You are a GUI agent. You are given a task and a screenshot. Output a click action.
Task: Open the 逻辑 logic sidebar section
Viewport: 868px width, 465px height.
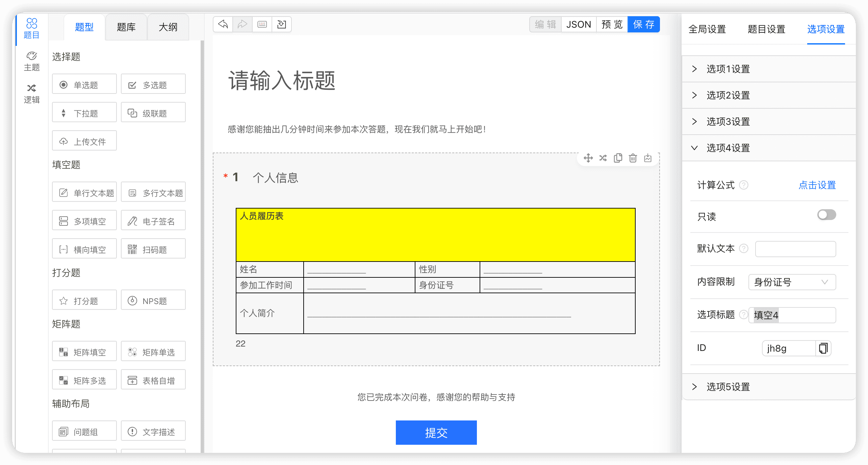[32, 94]
